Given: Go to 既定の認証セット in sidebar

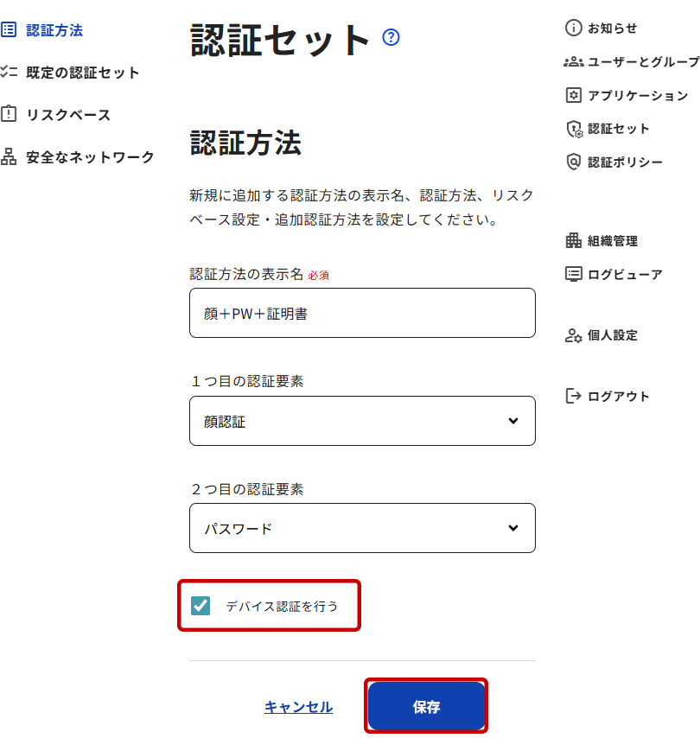Looking at the screenshot, I should click(82, 73).
